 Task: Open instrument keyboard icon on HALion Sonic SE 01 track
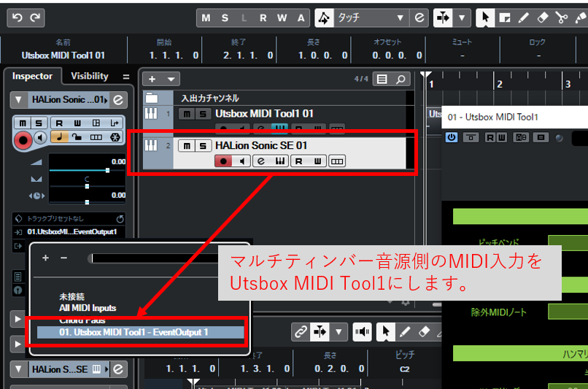[279, 161]
